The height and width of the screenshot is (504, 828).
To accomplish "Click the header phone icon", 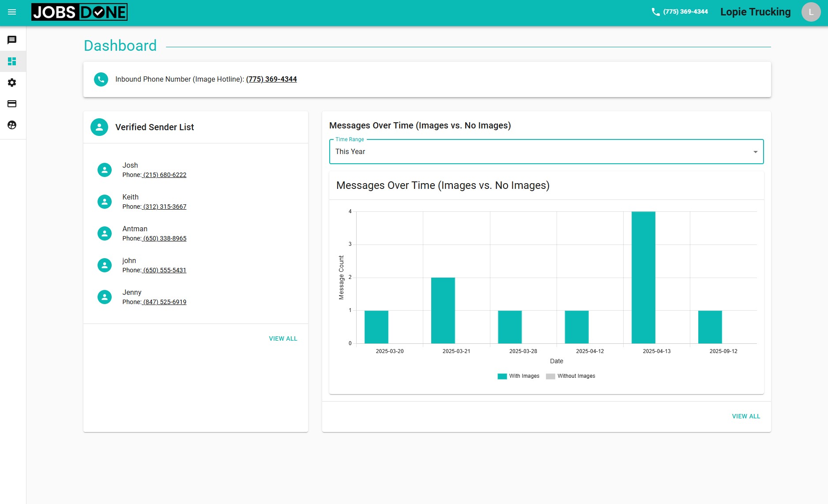I will tap(655, 12).
